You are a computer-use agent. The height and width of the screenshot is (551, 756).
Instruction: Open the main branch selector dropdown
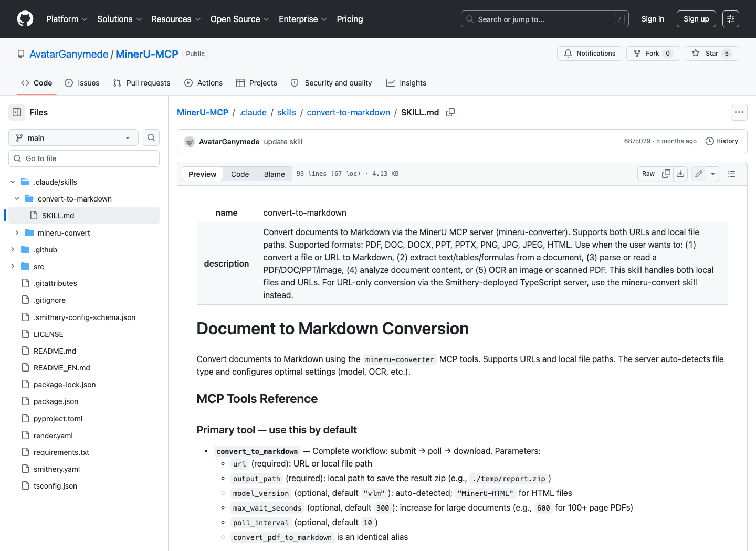(x=73, y=137)
